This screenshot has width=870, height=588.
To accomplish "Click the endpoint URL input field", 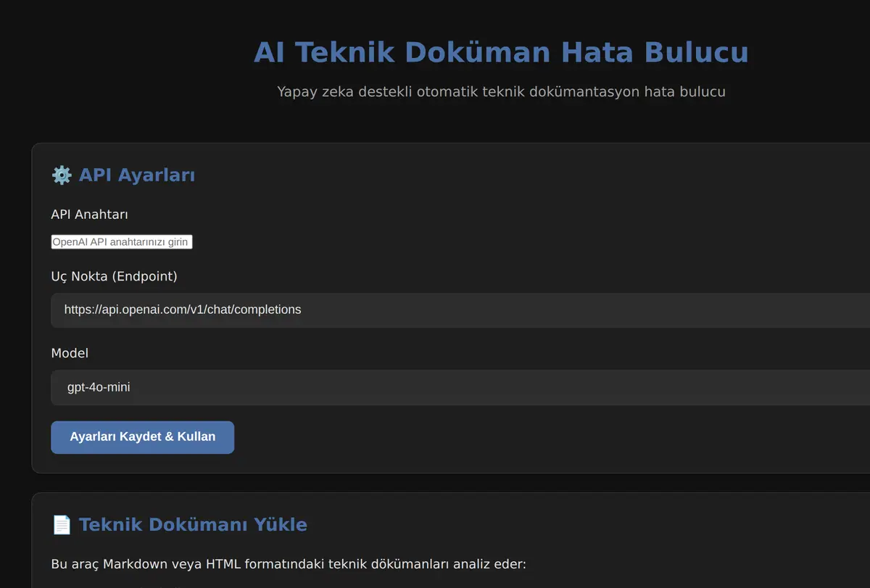I will [x=460, y=310].
